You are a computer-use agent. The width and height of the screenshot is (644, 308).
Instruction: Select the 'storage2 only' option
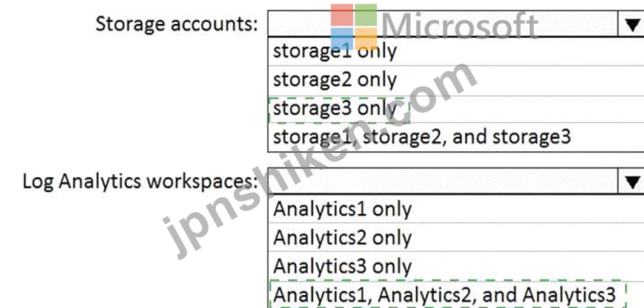456,80
